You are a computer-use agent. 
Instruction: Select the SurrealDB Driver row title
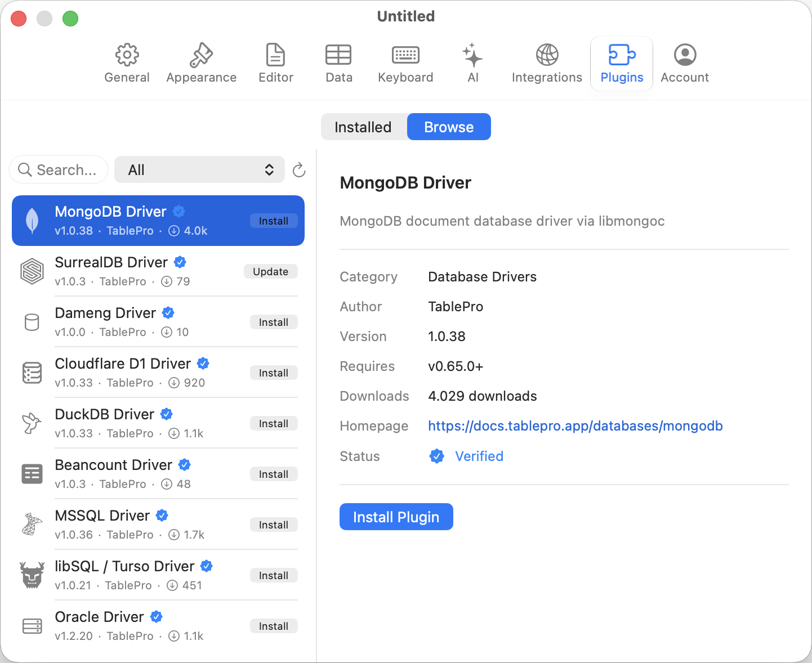click(x=111, y=262)
